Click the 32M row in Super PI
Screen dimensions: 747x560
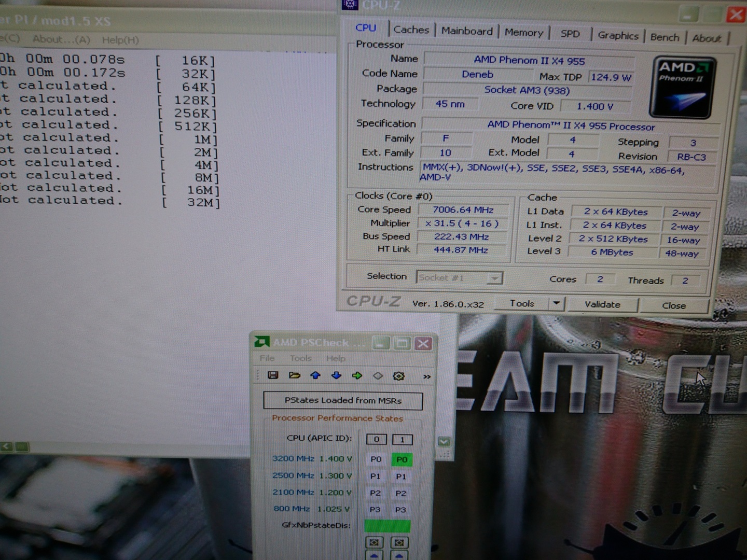tap(110, 201)
